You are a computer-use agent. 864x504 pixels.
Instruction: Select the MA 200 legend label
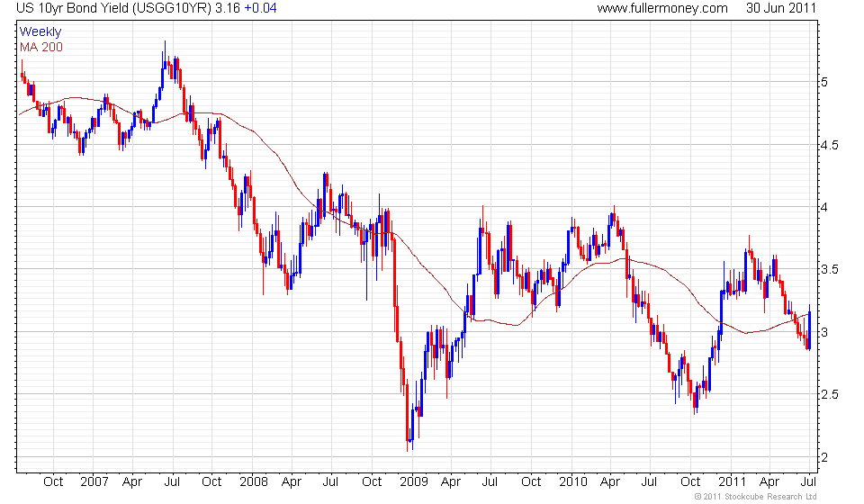[41, 48]
